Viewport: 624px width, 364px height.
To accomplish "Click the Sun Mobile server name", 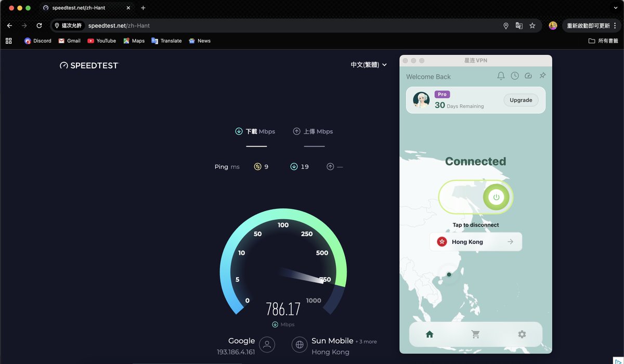I will [332, 341].
